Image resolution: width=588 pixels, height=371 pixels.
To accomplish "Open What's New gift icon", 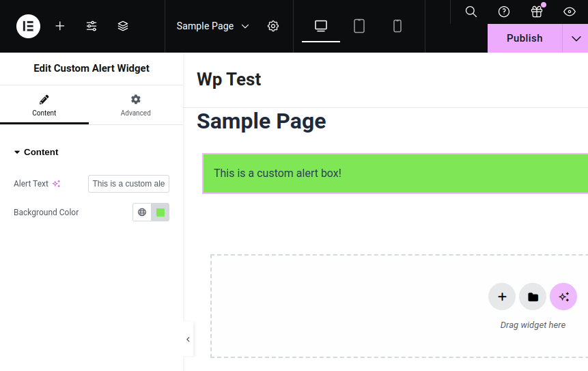I will pos(537,12).
